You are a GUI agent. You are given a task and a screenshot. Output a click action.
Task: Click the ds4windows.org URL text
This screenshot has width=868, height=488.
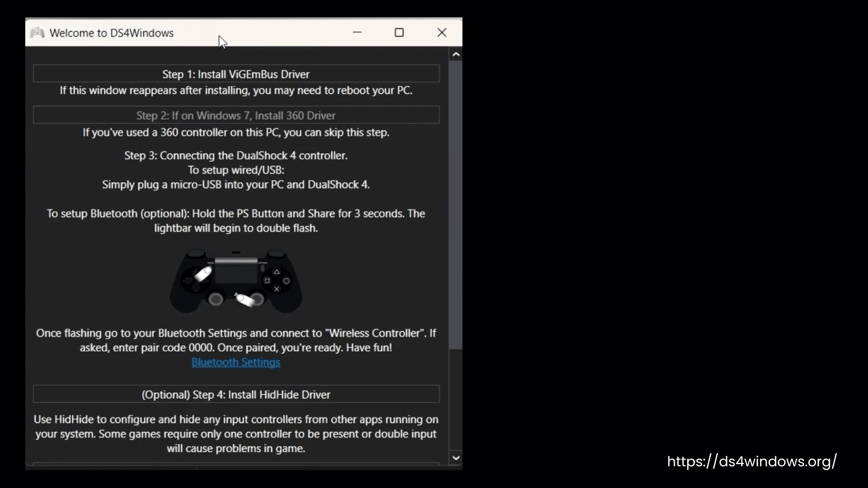[752, 461]
